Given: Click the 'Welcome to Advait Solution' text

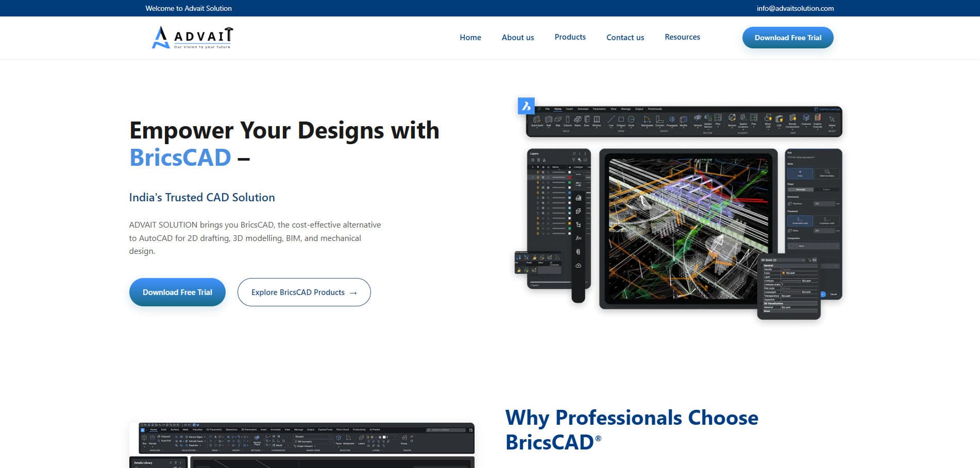Looking at the screenshot, I should pyautogui.click(x=189, y=8).
